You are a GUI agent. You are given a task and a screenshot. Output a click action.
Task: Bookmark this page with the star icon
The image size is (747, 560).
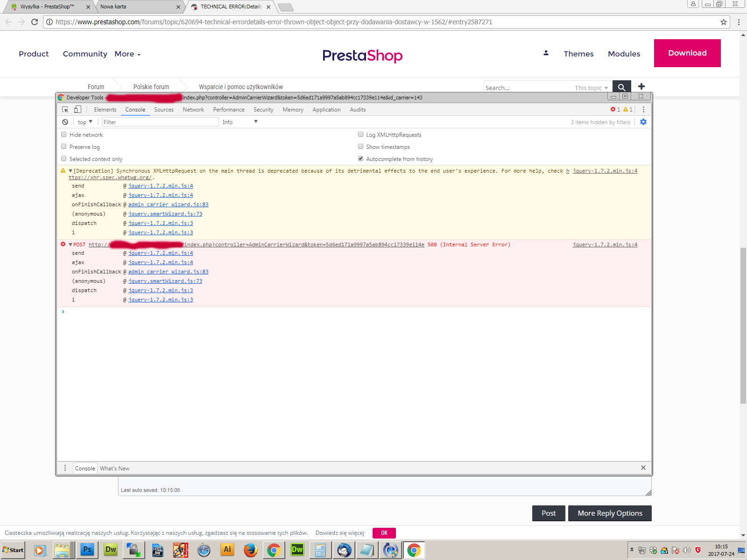tap(724, 22)
